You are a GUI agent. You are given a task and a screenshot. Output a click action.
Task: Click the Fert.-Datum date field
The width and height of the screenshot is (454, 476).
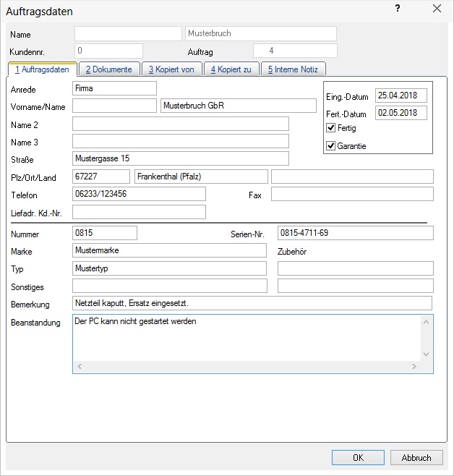401,114
